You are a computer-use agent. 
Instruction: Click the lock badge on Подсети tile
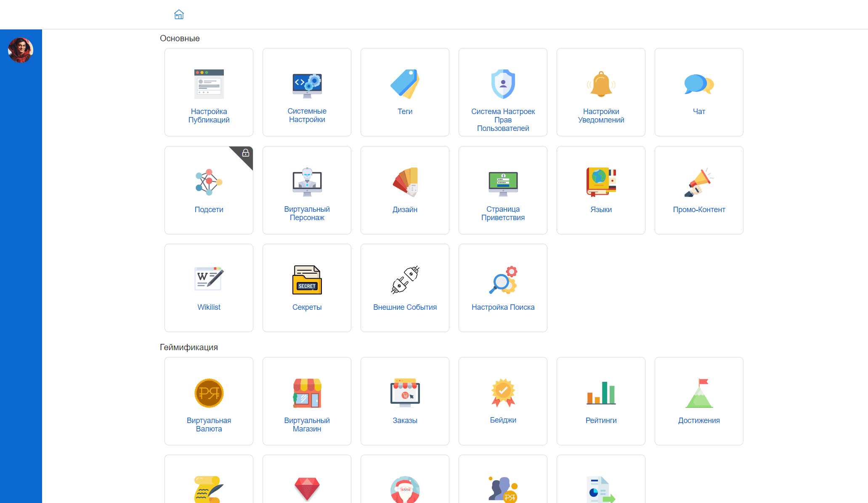point(246,153)
